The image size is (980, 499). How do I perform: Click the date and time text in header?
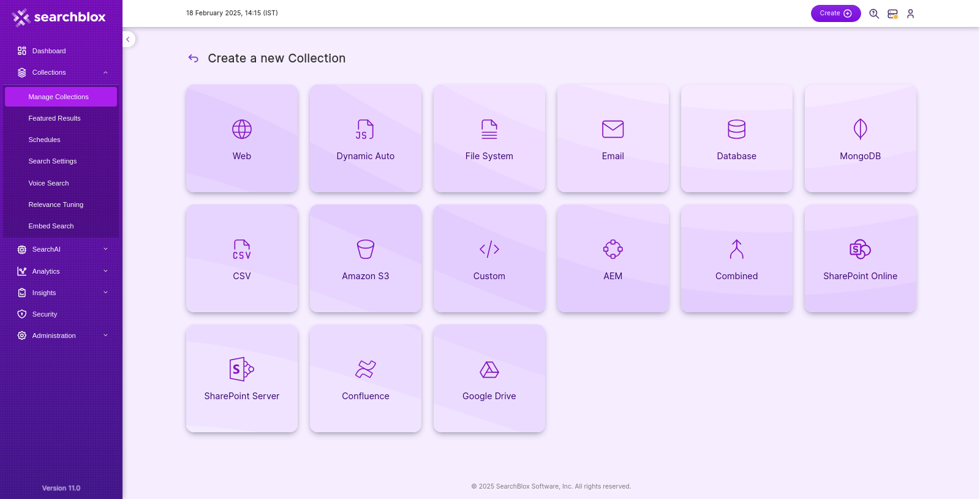coord(232,13)
